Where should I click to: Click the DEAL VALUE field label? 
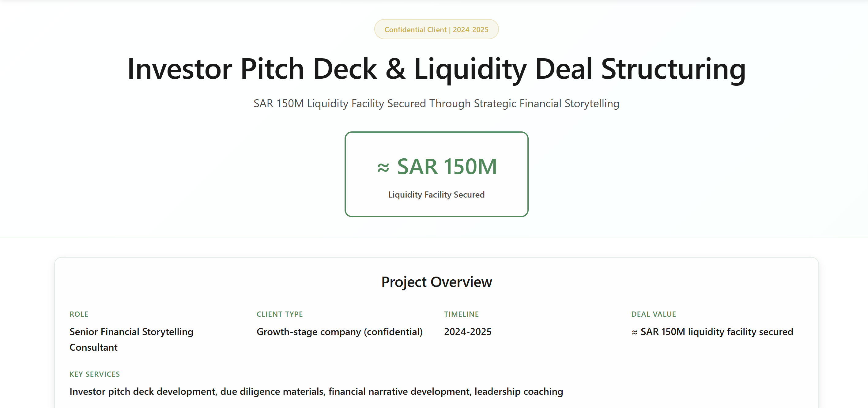pyautogui.click(x=653, y=314)
